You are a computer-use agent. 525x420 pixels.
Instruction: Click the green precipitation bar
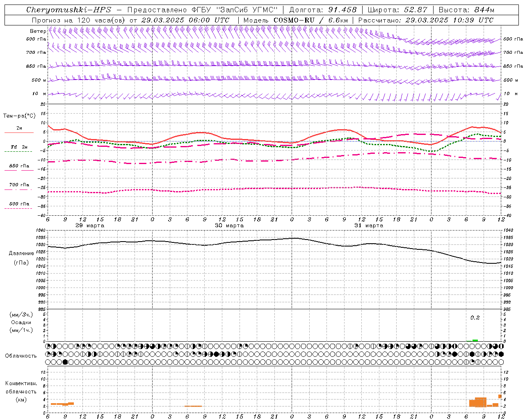(475, 340)
